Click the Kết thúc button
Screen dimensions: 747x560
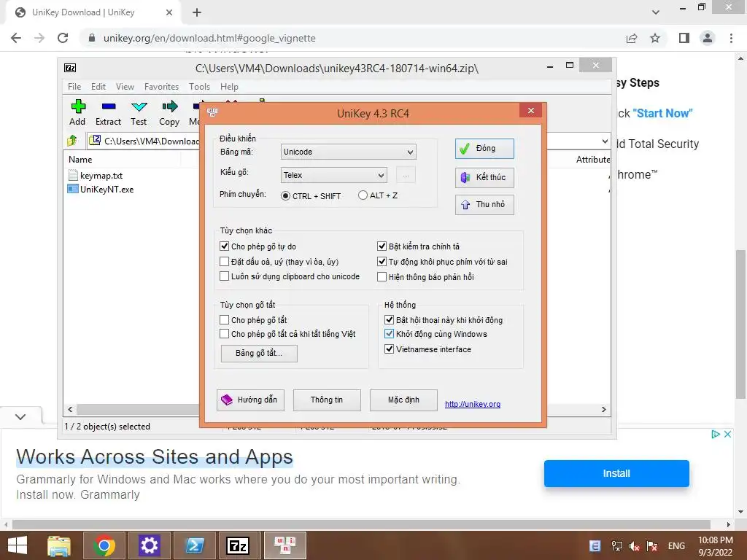click(x=484, y=178)
